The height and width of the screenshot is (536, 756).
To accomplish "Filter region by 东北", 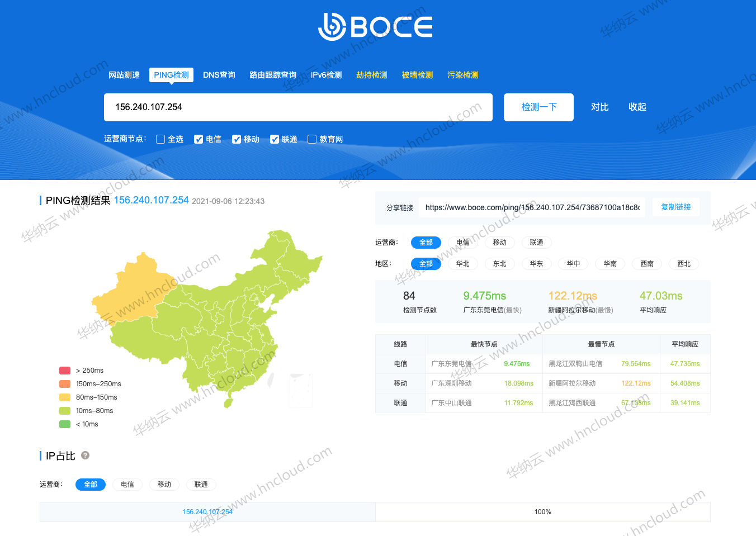I will click(500, 264).
